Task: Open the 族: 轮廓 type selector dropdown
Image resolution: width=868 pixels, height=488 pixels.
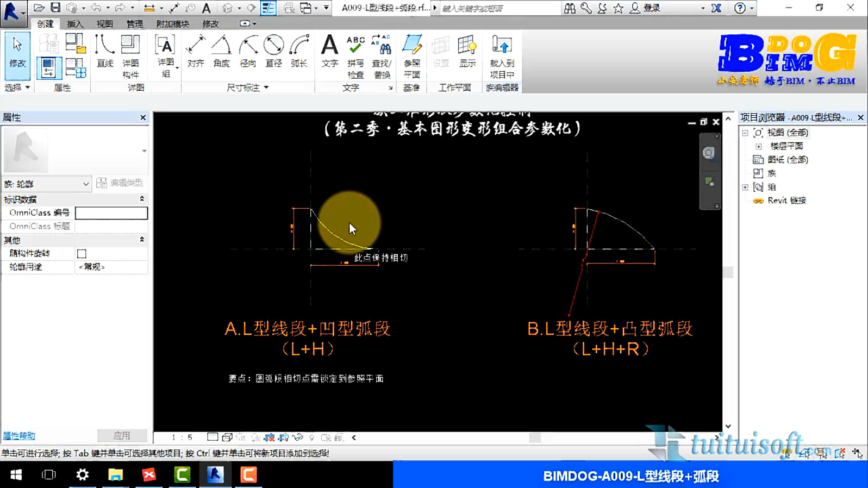Action: 46,184
